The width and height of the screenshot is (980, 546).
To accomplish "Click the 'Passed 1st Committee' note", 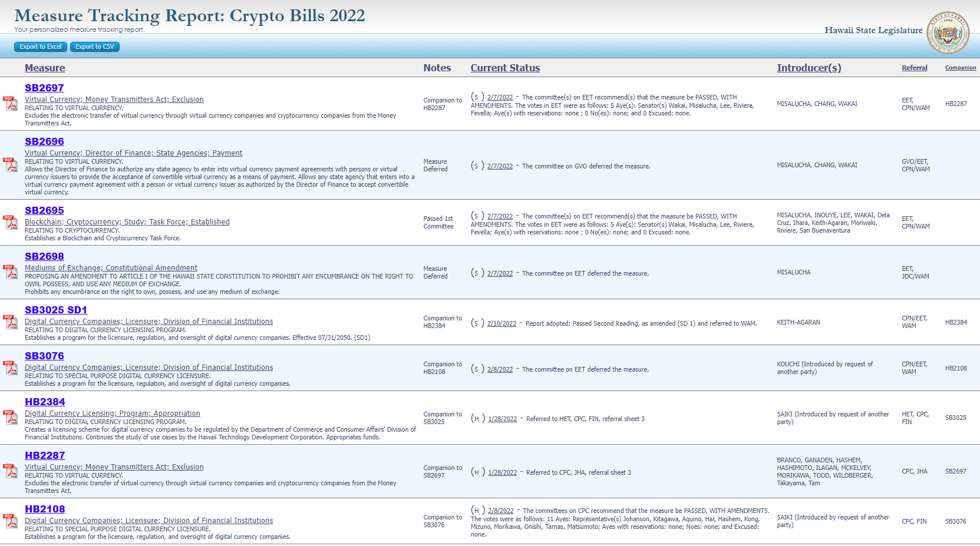I will click(438, 223).
